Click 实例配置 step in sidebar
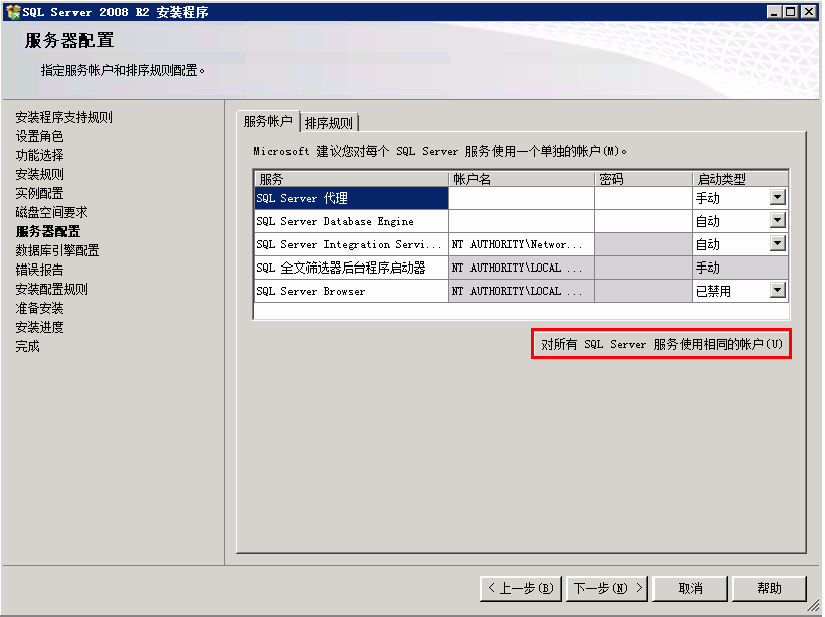The image size is (825, 617). (x=39, y=193)
